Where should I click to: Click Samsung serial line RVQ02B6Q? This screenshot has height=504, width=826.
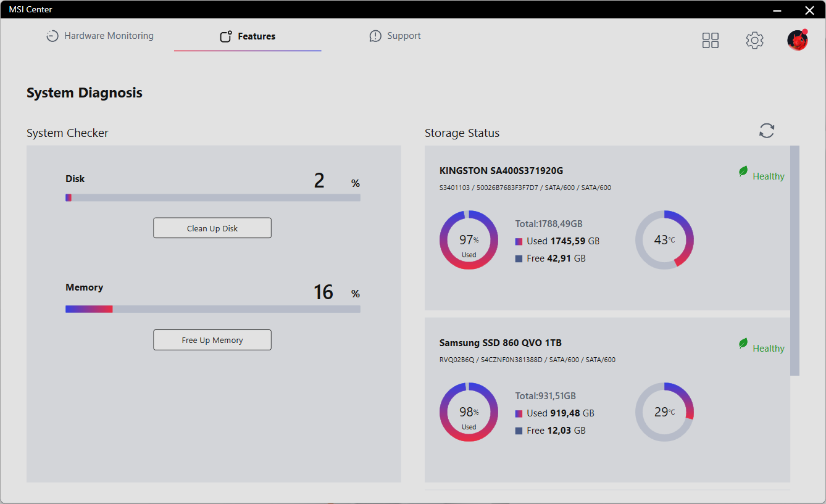(x=527, y=360)
